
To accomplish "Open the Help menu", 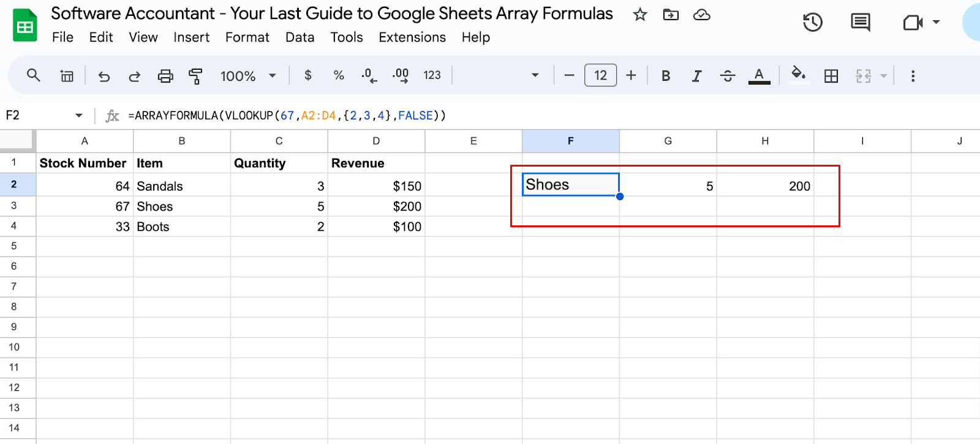I will (476, 37).
